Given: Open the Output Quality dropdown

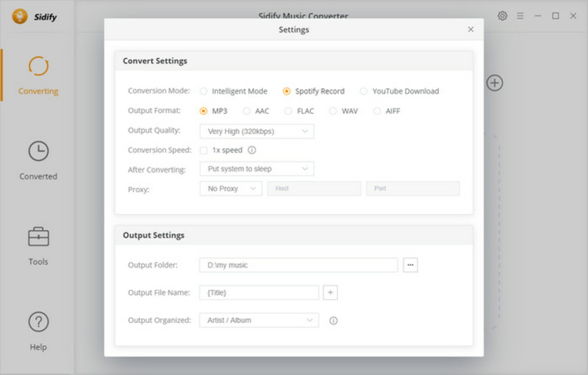Looking at the screenshot, I should click(x=257, y=131).
